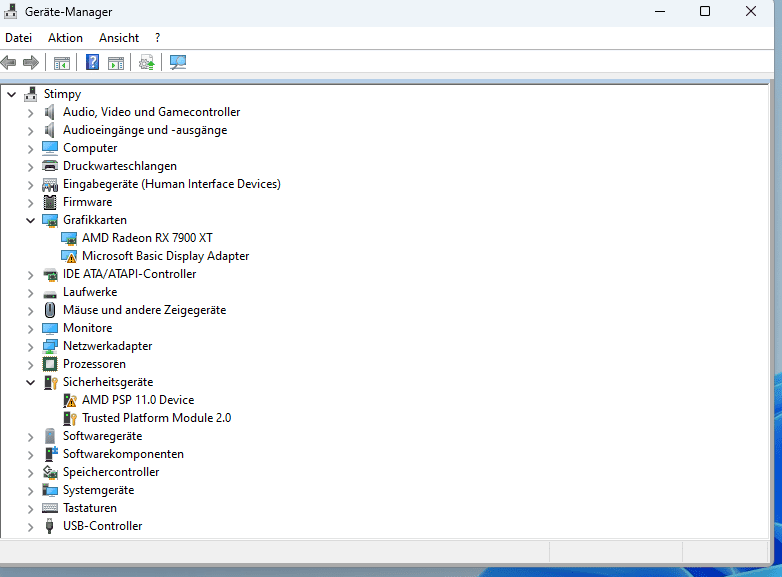Click the Mäuse und andere Zeigegeräte icon
Viewport: 782px width, 577px height.
point(50,310)
